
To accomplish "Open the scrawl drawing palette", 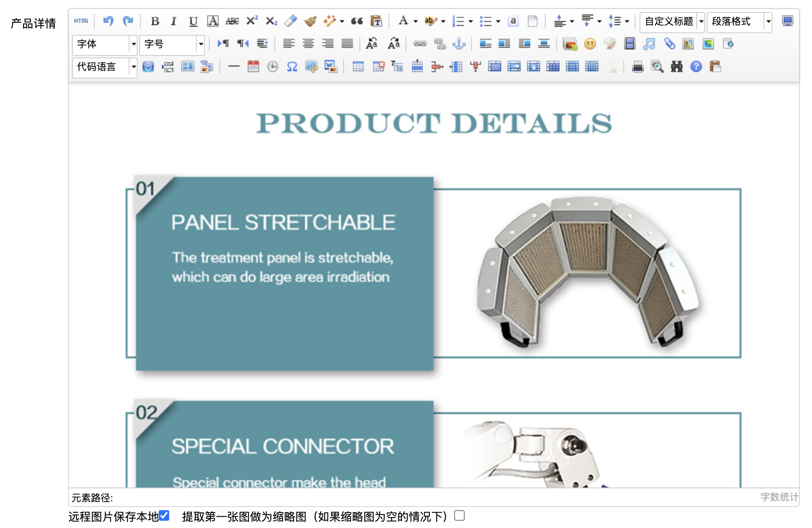I will (610, 43).
